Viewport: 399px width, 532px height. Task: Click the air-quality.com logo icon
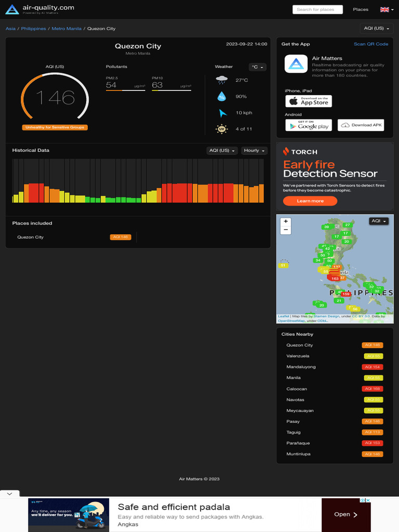pyautogui.click(x=12, y=9)
